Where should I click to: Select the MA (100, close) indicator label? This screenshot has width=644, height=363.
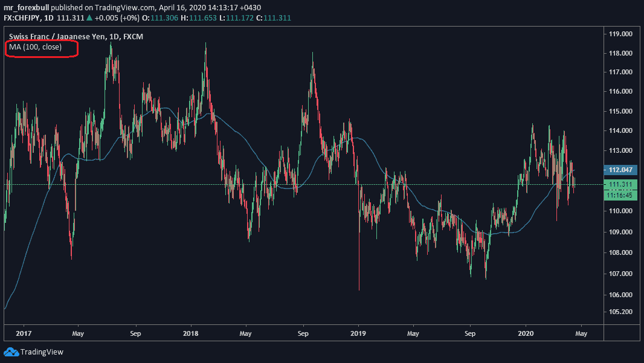[x=35, y=47]
